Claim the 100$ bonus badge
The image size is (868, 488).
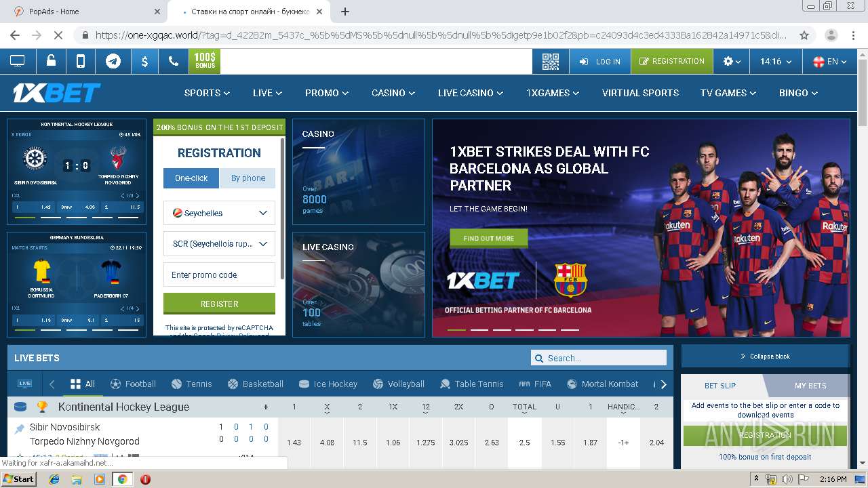[x=205, y=61]
